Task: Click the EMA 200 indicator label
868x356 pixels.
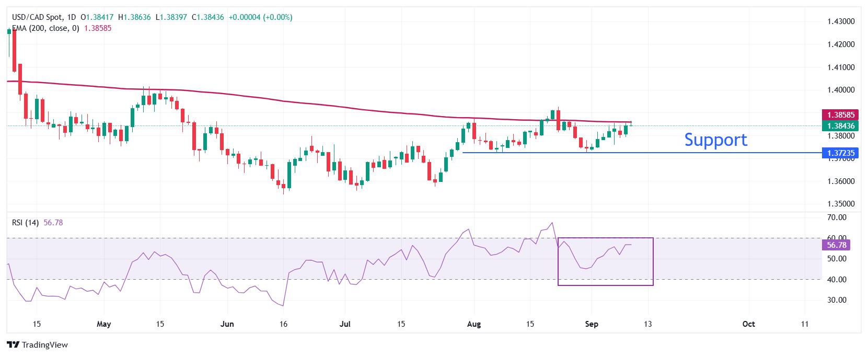Action: 45,28
